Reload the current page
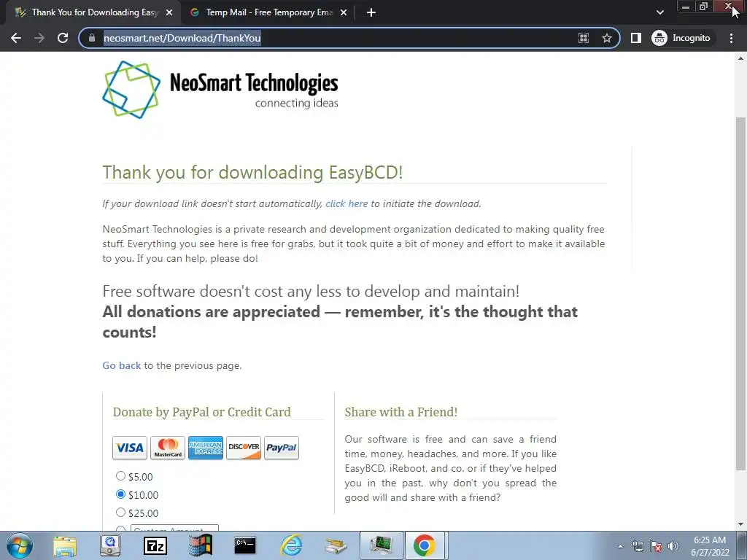The height and width of the screenshot is (560, 747). [x=63, y=38]
